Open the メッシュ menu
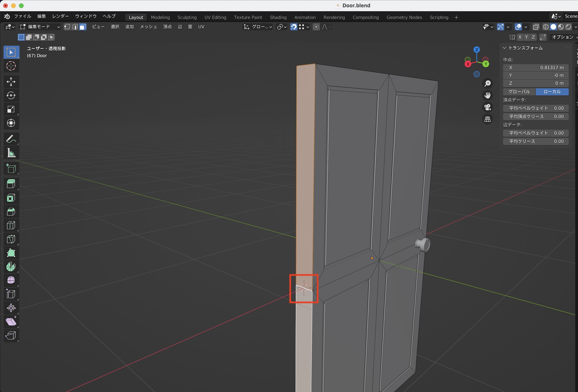Viewport: 578px width, 392px height. [x=148, y=27]
